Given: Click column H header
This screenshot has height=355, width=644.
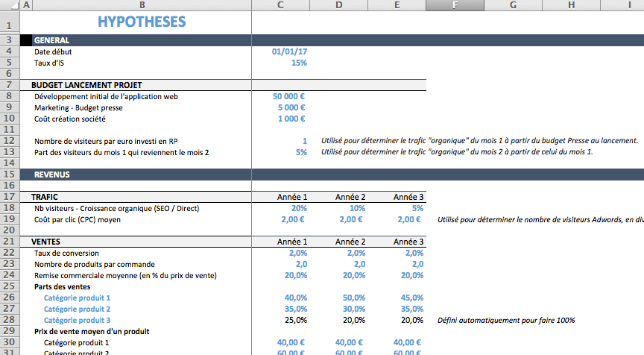Looking at the screenshot, I should point(571,6).
